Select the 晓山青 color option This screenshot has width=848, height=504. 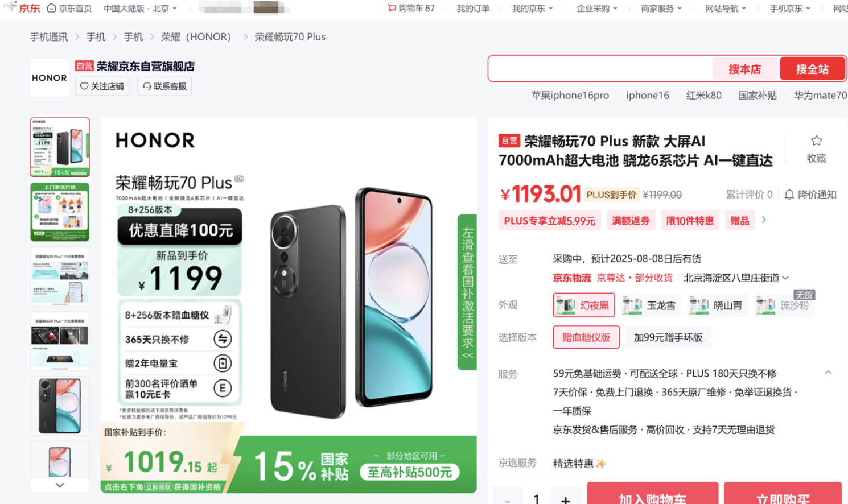coord(716,305)
